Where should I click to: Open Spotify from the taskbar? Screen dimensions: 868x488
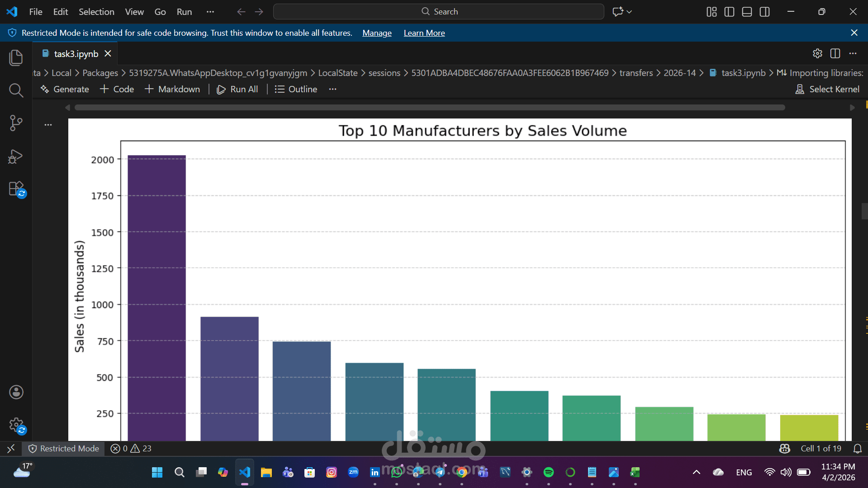tap(548, 472)
